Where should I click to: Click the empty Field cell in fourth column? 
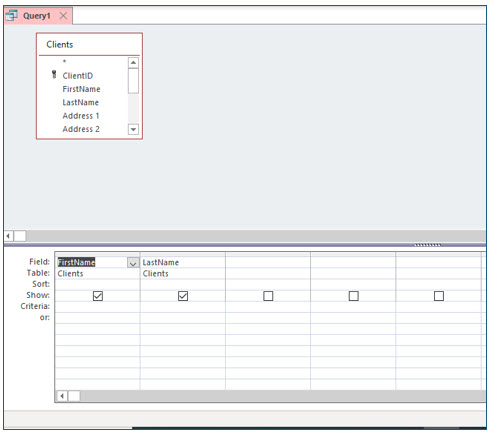point(353,262)
